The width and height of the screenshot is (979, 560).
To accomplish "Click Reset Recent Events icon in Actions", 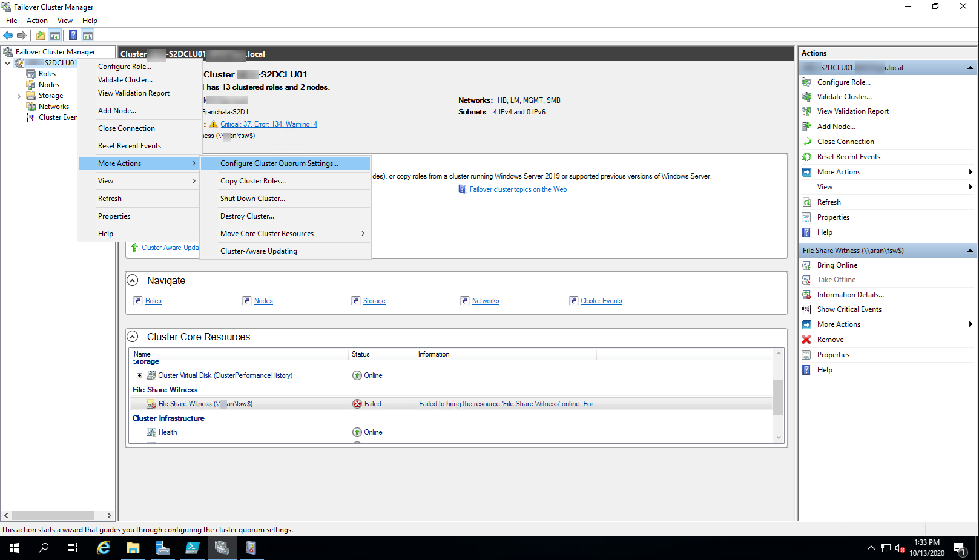I will tap(806, 157).
